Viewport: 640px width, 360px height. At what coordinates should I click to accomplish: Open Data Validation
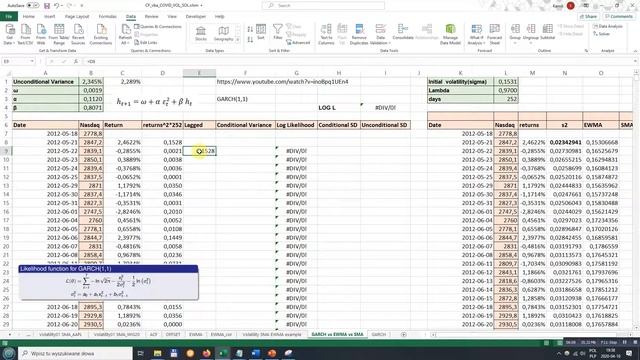point(380,34)
